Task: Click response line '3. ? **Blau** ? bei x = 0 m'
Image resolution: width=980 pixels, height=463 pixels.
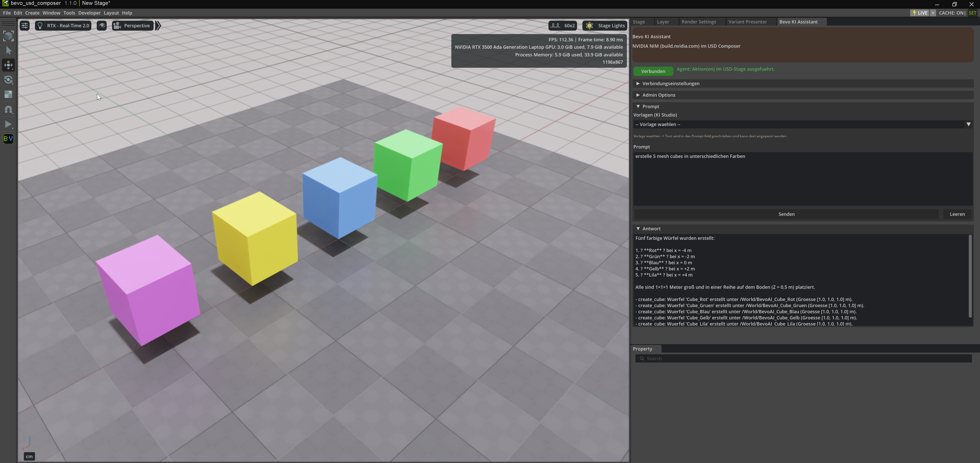Action: point(664,263)
